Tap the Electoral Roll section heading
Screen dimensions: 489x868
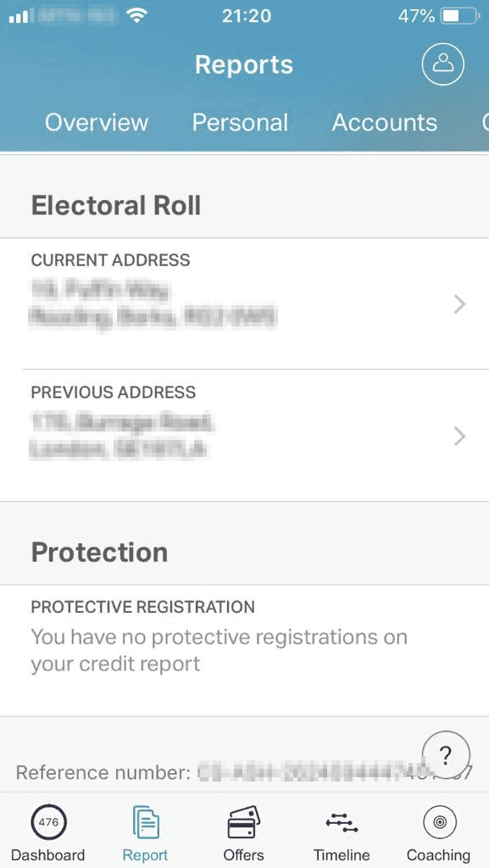pyautogui.click(x=116, y=205)
